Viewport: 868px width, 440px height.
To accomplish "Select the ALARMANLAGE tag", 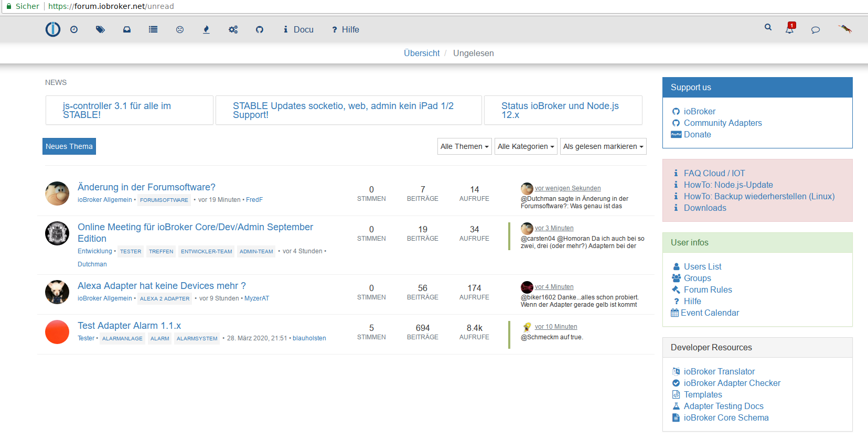I will coord(122,338).
